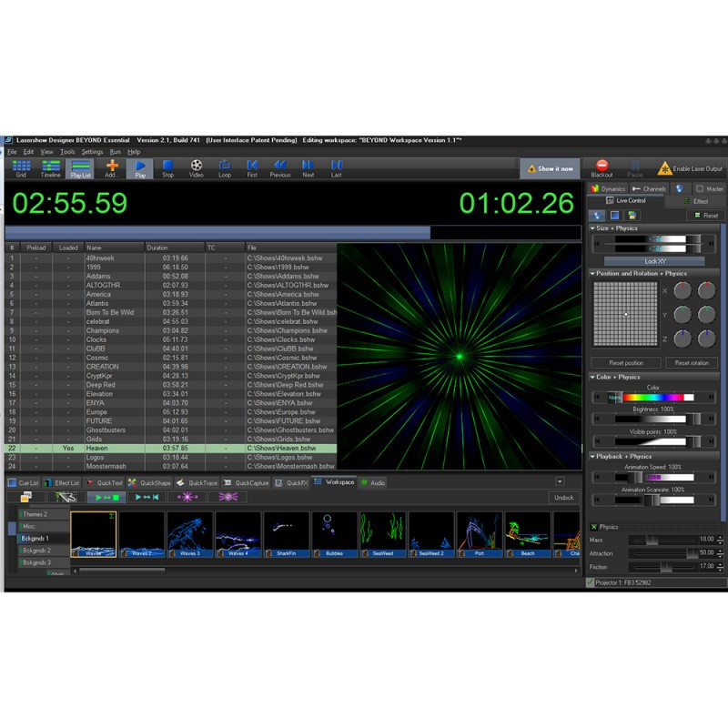
Task: Toggle the Physics checkbox
Action: pyautogui.click(x=593, y=527)
